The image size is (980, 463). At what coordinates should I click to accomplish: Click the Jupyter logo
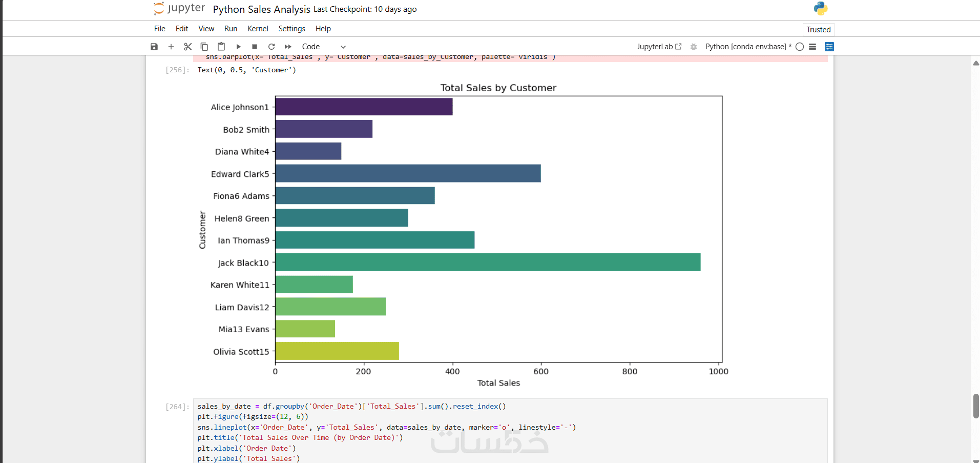coord(179,8)
